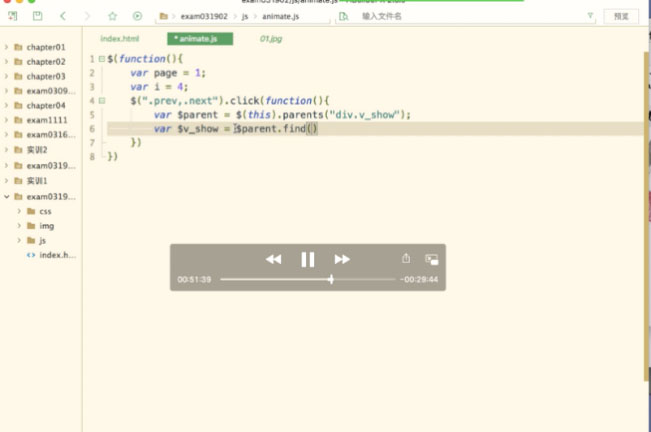Expand the js folder in project tree

(x=19, y=241)
